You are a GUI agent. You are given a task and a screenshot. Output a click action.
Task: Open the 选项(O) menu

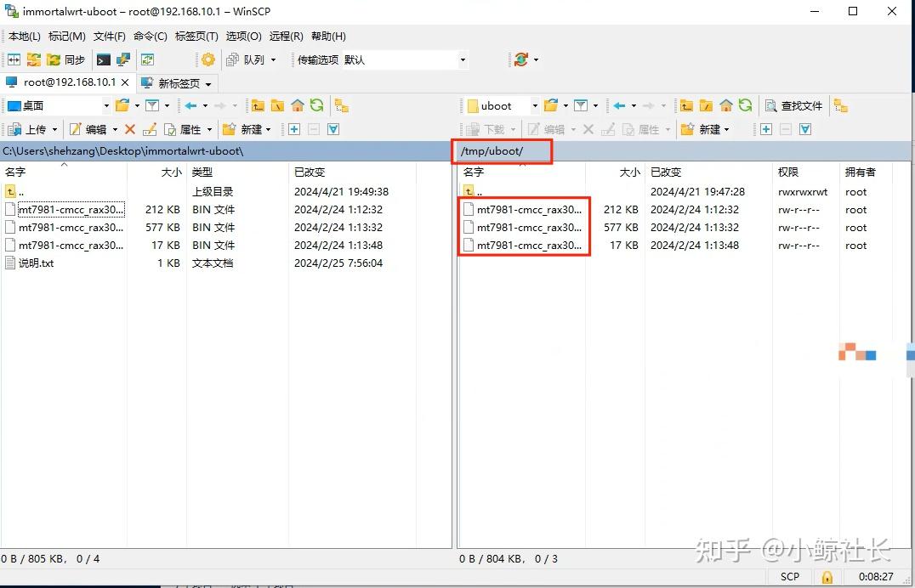[243, 36]
